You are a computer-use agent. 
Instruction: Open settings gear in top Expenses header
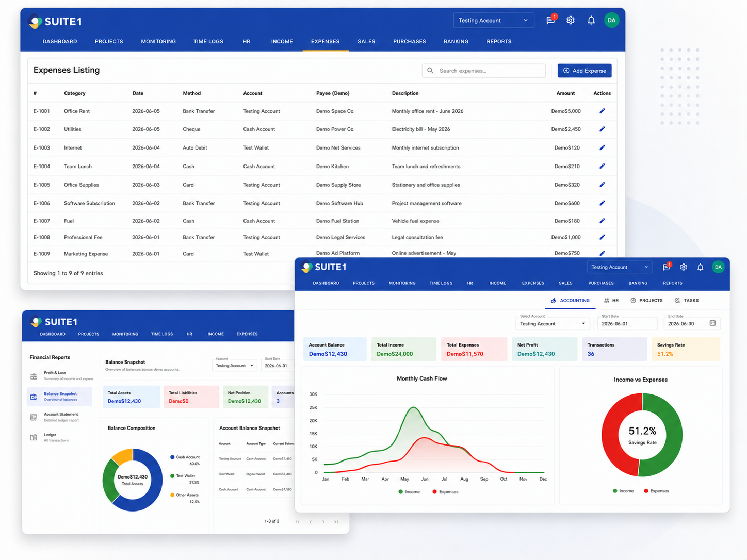pos(571,20)
